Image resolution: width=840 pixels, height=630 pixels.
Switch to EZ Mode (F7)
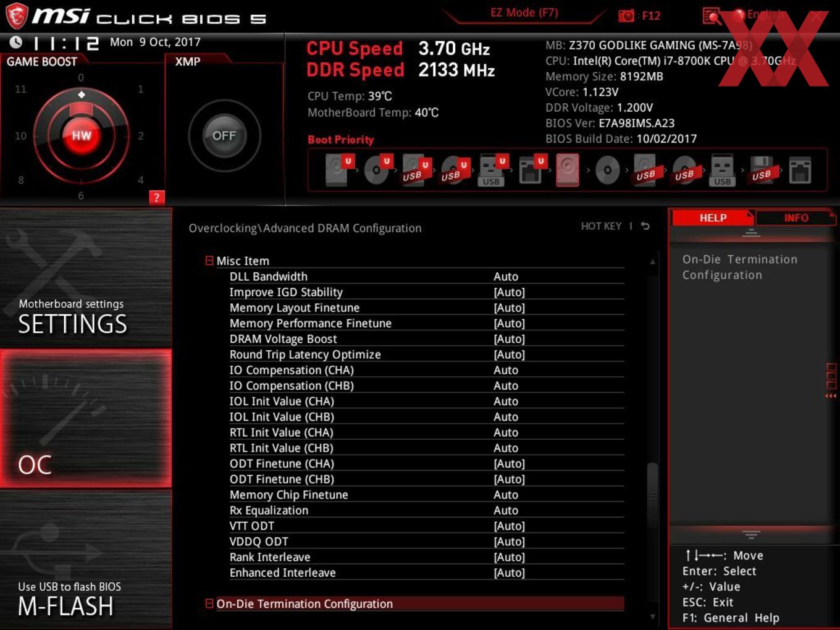[524, 12]
